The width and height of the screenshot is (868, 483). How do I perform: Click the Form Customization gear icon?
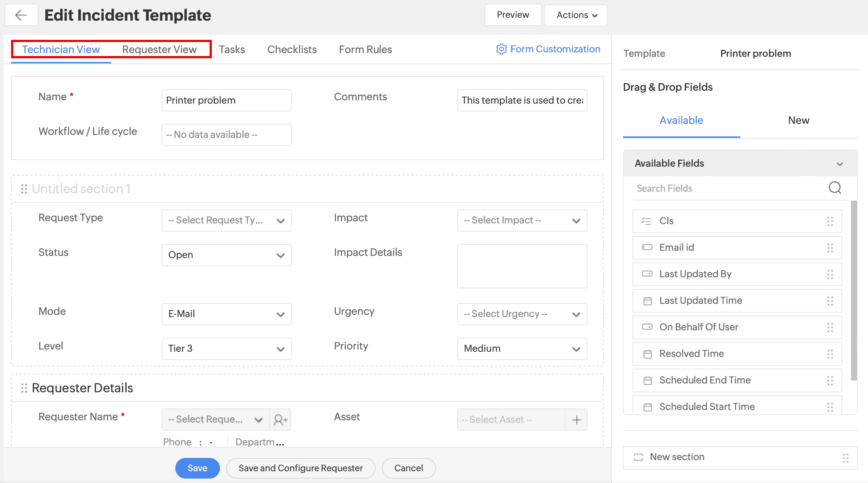pos(501,49)
